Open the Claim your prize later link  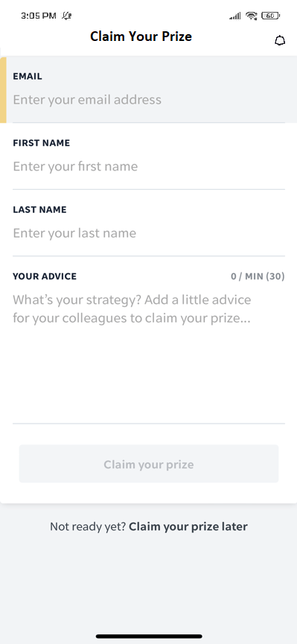(188, 526)
